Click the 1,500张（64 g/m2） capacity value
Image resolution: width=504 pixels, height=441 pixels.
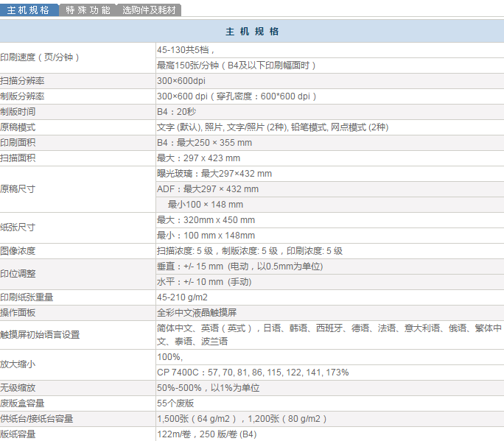tap(242, 418)
